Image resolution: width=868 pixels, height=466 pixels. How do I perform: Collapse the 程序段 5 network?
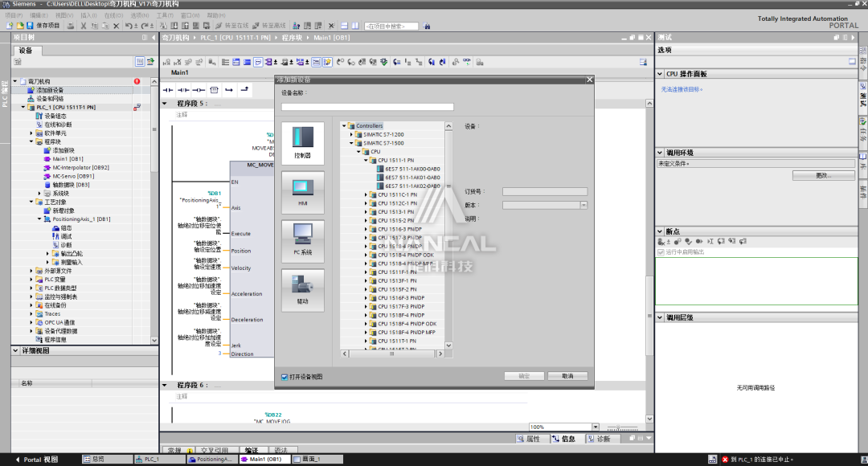pos(165,104)
